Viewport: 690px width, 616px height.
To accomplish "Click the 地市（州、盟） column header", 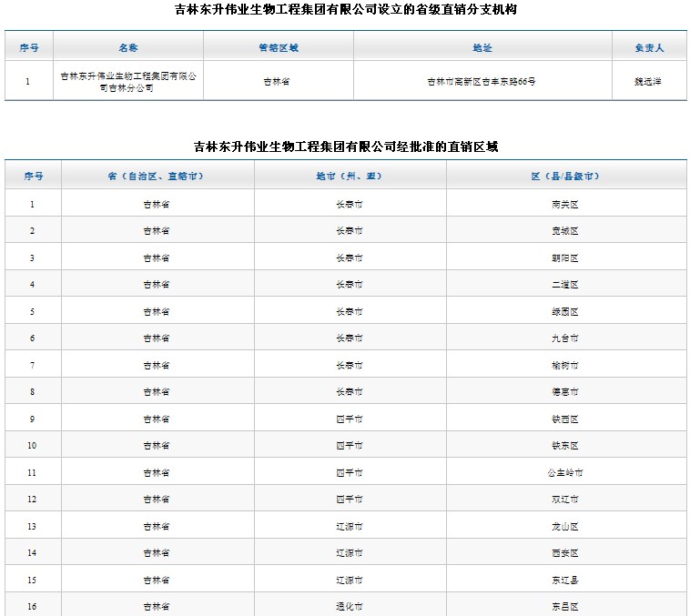I will pos(349,177).
